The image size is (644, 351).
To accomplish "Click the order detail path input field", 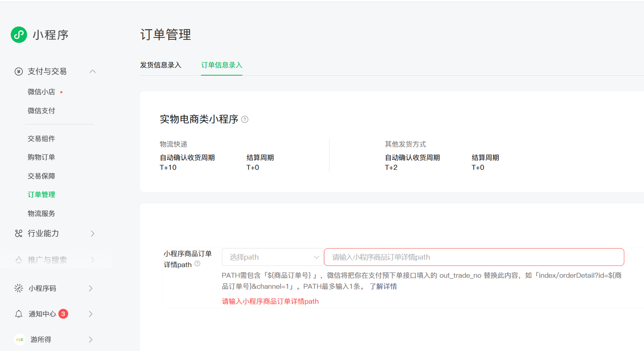I will (x=474, y=257).
